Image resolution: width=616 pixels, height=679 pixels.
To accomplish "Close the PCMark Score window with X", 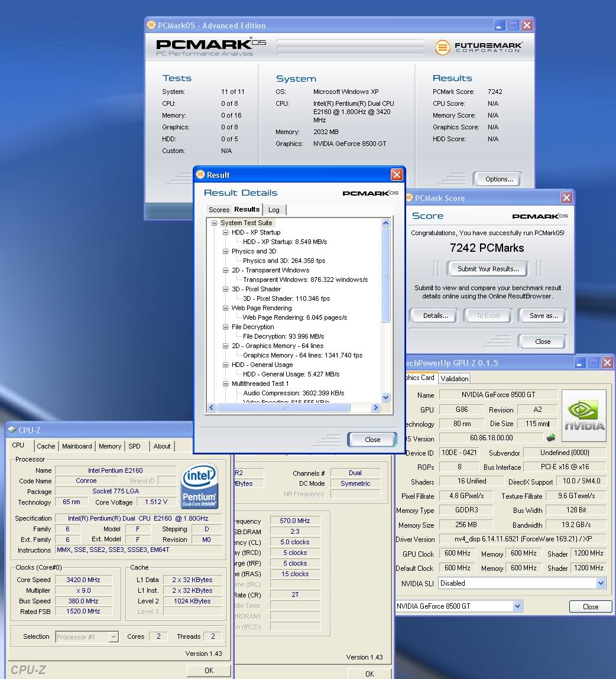I will click(566, 198).
